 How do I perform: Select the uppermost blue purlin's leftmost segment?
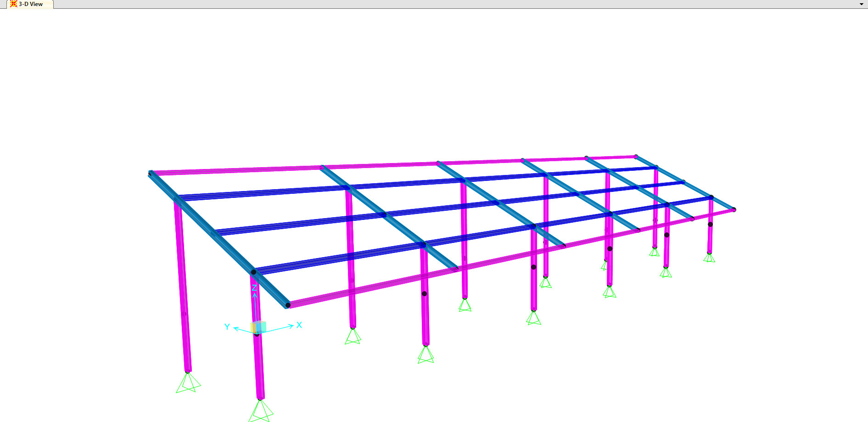(x=262, y=193)
